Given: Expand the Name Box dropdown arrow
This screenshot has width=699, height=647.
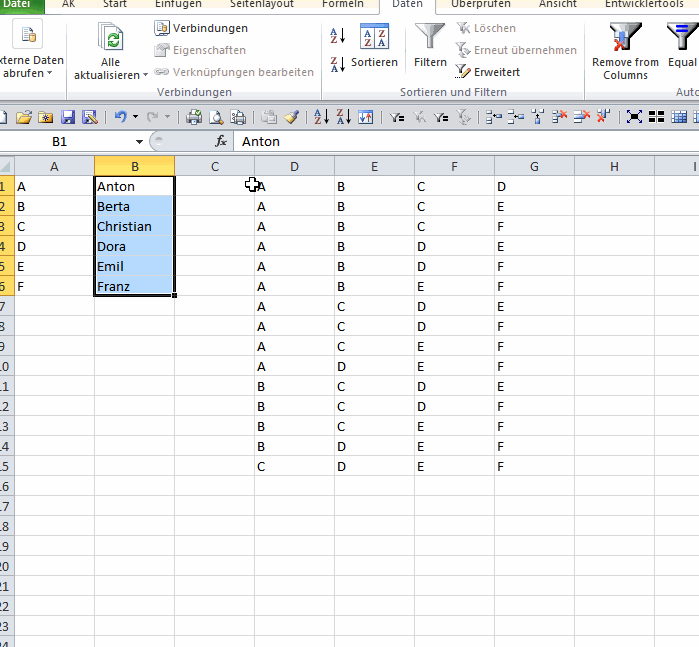Looking at the screenshot, I should [139, 142].
